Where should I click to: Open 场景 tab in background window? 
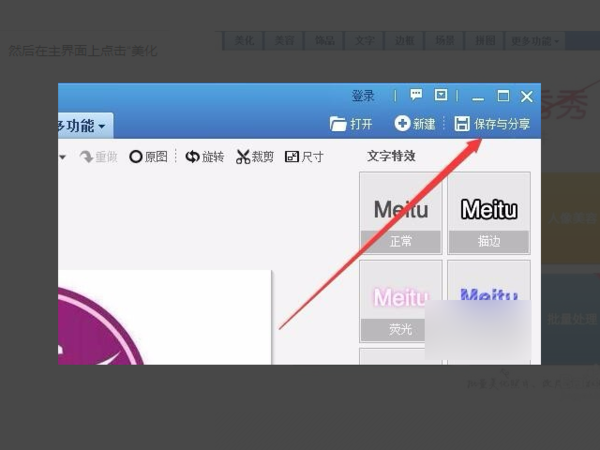click(x=445, y=41)
